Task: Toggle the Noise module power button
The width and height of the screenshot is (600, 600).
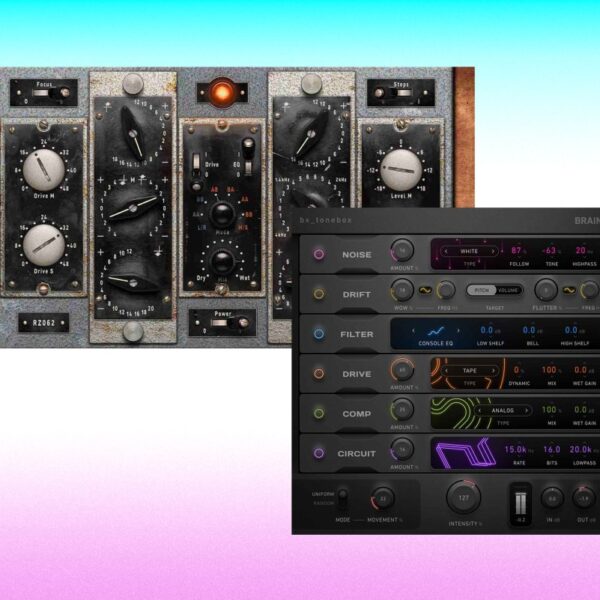Action: (319, 254)
